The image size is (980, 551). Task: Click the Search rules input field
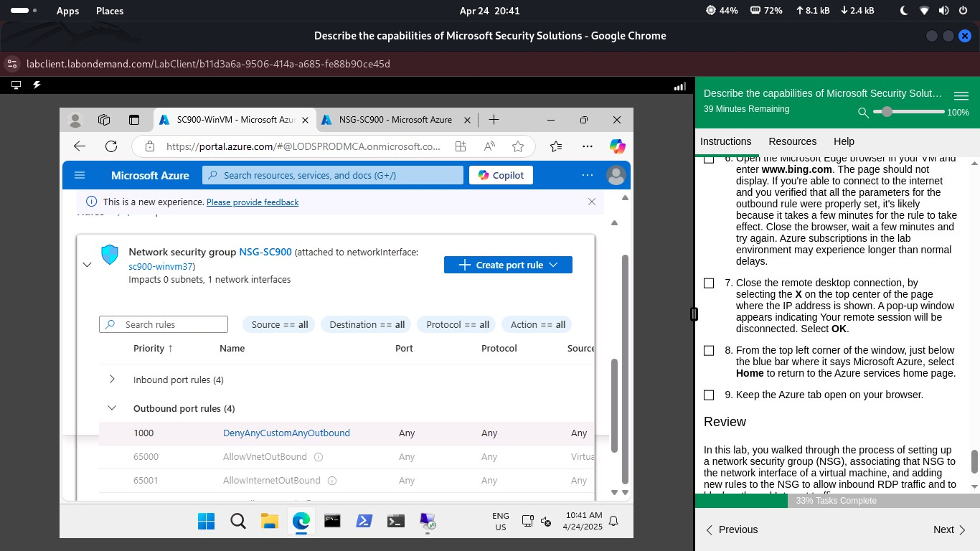click(x=172, y=324)
